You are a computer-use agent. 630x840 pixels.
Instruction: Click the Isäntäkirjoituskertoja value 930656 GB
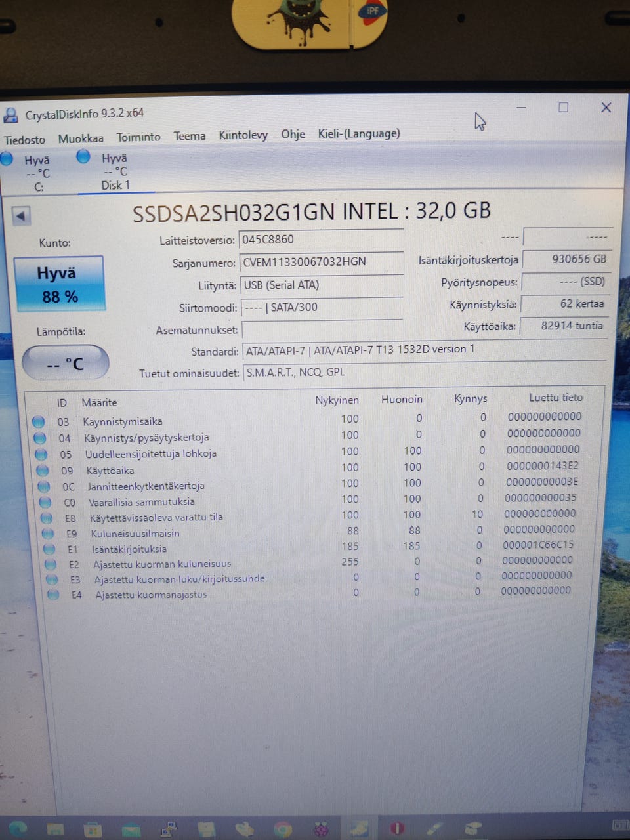coord(567,259)
